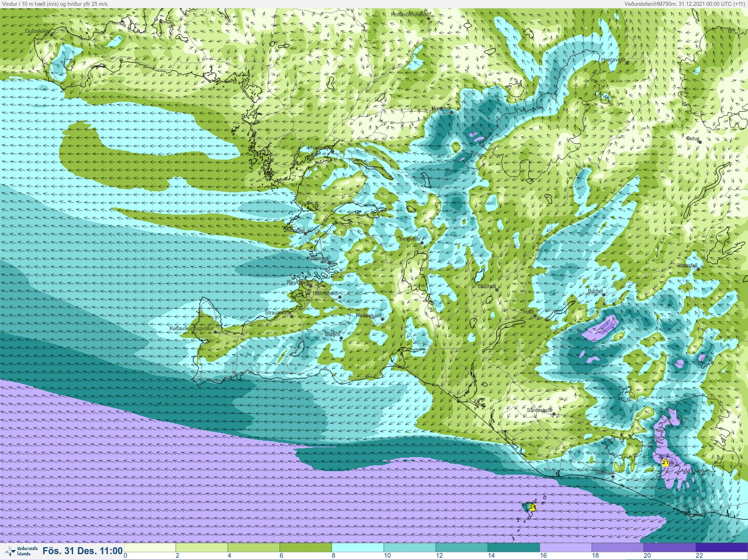Image resolution: width=748 pixels, height=560 pixels.
Task: Click the legend value 8
Action: click(333, 556)
